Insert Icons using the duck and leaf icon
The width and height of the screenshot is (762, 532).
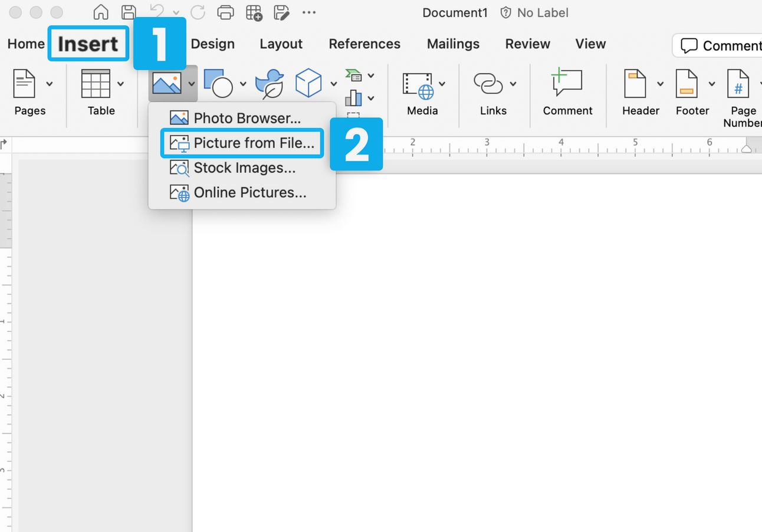(270, 84)
